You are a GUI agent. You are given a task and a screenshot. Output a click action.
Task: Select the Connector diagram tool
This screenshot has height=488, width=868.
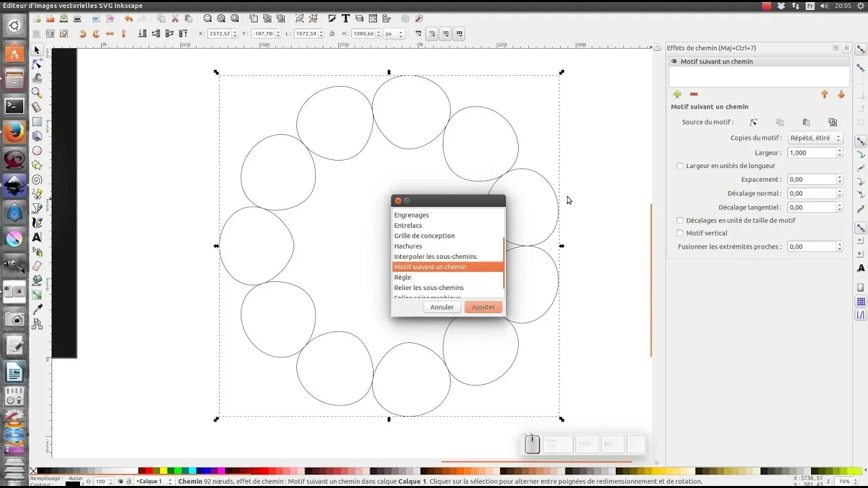[x=37, y=324]
